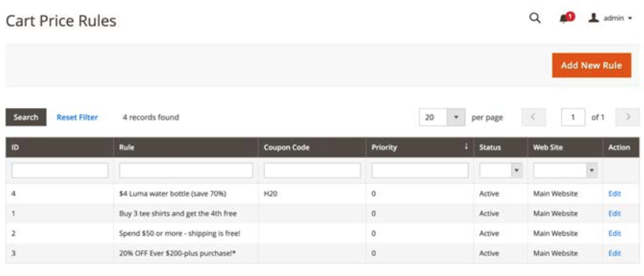
Task: Edit the $4 Luma water bottle rule
Action: (x=614, y=193)
